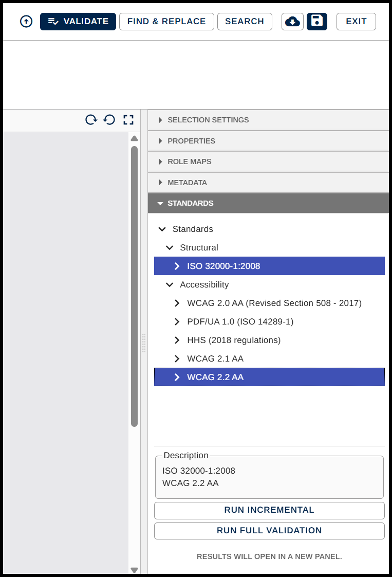Expand PDF/UA 1.0 chevron

[x=177, y=321]
